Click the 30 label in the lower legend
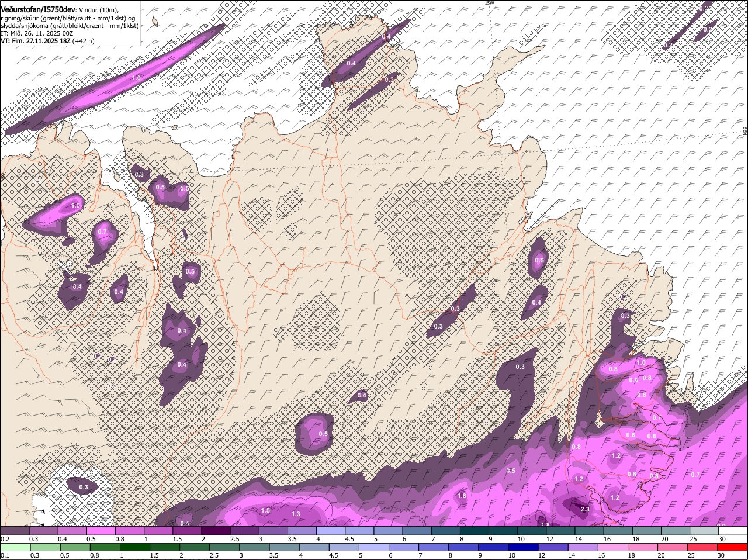 pos(722,556)
